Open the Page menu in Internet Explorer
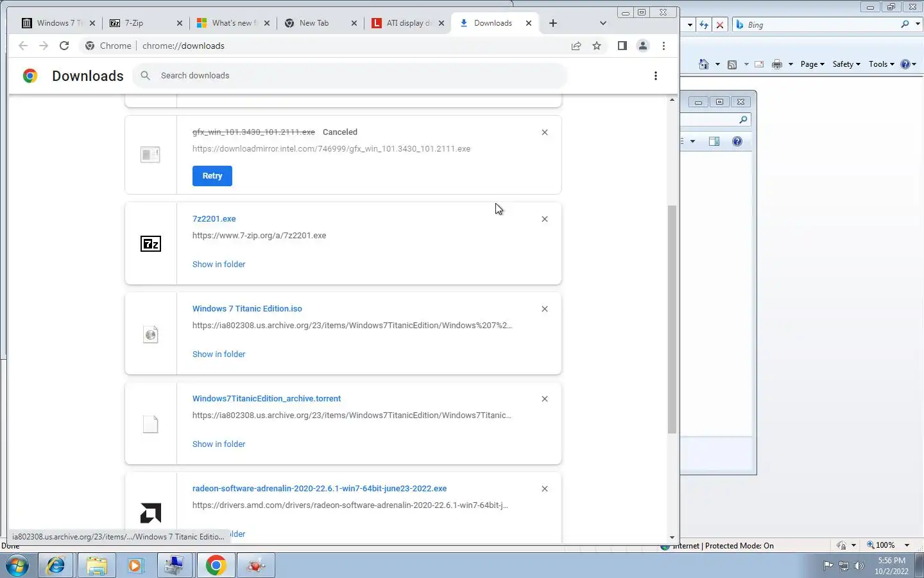The height and width of the screenshot is (578, 924). click(x=812, y=64)
